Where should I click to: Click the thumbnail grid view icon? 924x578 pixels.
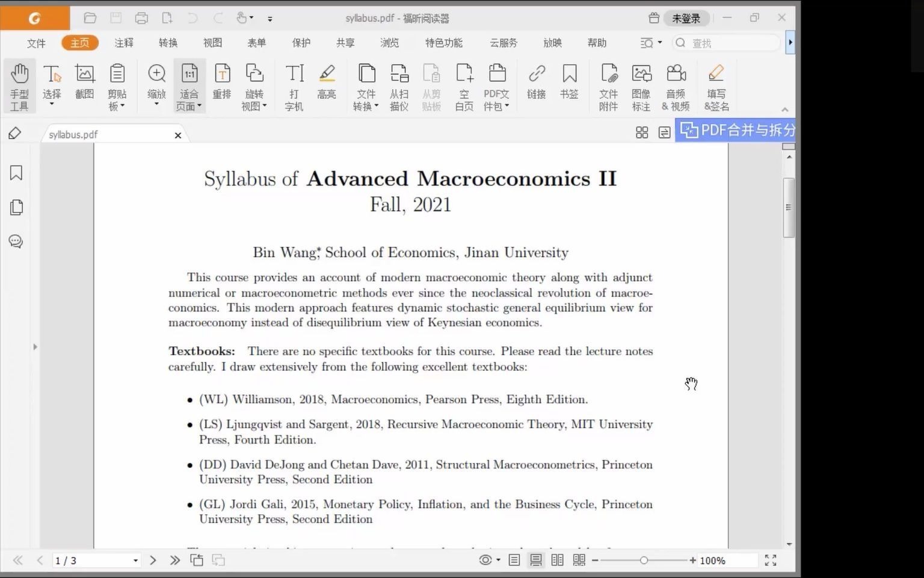point(642,132)
